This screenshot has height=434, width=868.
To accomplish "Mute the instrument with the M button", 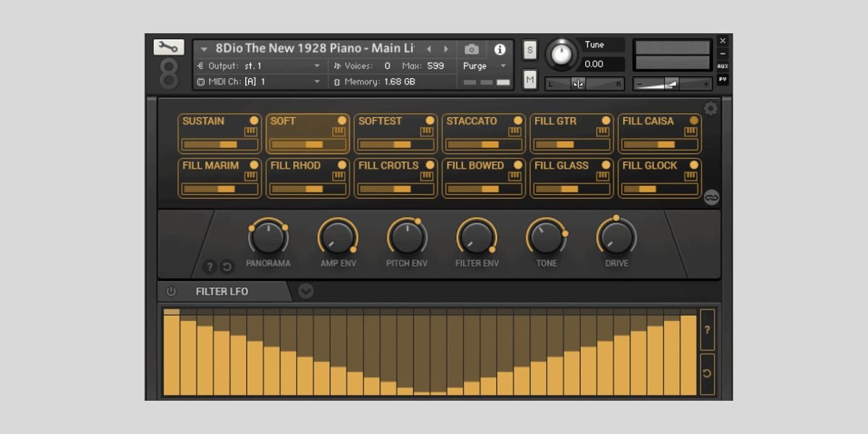I will 530,80.
